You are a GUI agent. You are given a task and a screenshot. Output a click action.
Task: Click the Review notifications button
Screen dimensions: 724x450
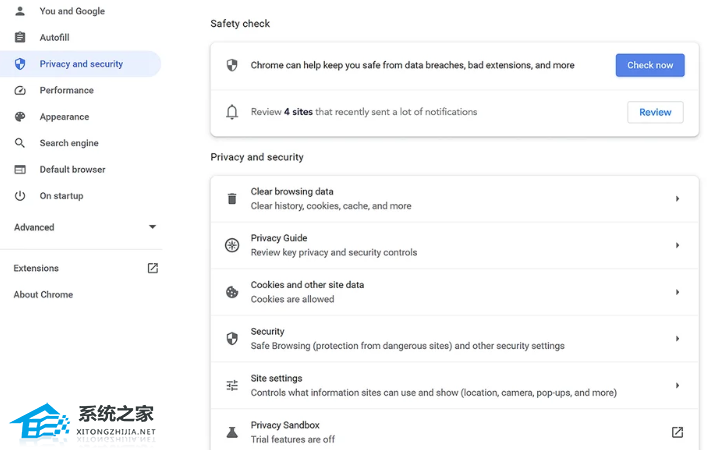(655, 112)
